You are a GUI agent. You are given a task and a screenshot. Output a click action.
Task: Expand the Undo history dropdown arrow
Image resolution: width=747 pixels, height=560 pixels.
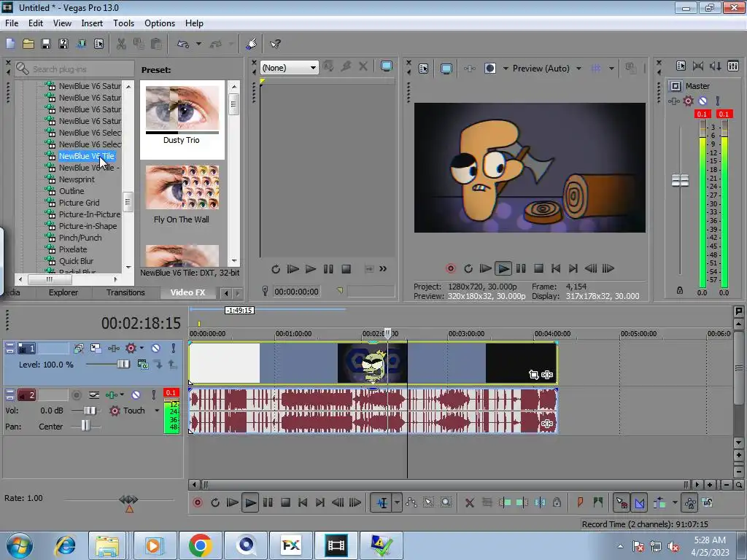pyautogui.click(x=198, y=44)
